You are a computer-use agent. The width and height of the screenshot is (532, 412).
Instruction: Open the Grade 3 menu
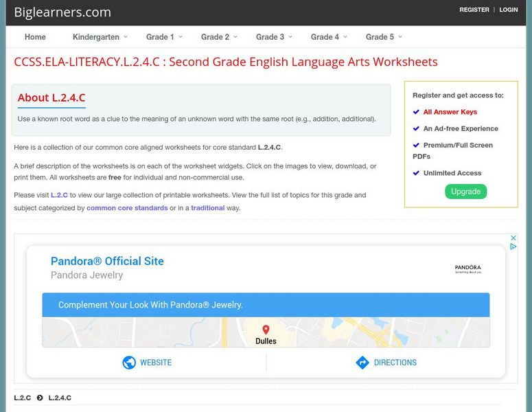pyautogui.click(x=270, y=37)
